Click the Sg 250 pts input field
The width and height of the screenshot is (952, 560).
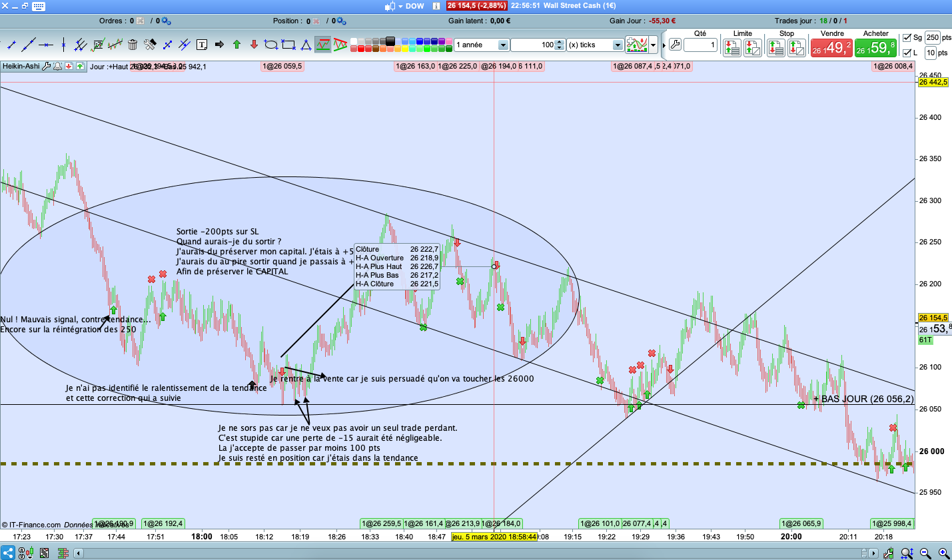[933, 38]
